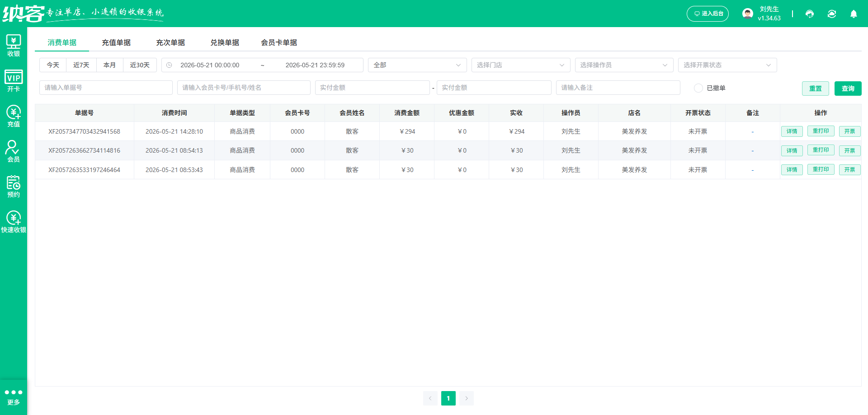
Task: Switch to the 充值单据 tab
Action: pos(116,42)
